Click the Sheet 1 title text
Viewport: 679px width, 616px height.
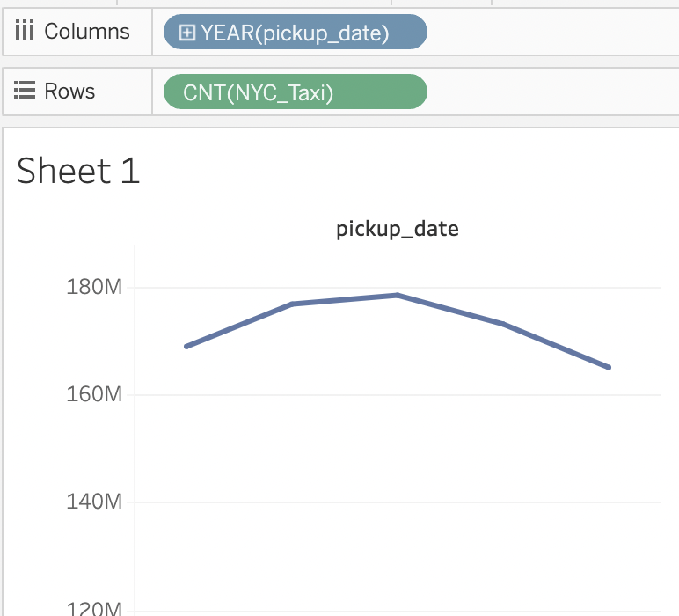click(78, 171)
